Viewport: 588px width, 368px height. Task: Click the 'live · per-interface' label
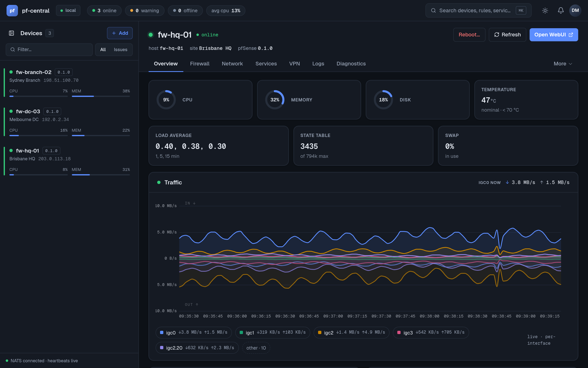(541, 340)
